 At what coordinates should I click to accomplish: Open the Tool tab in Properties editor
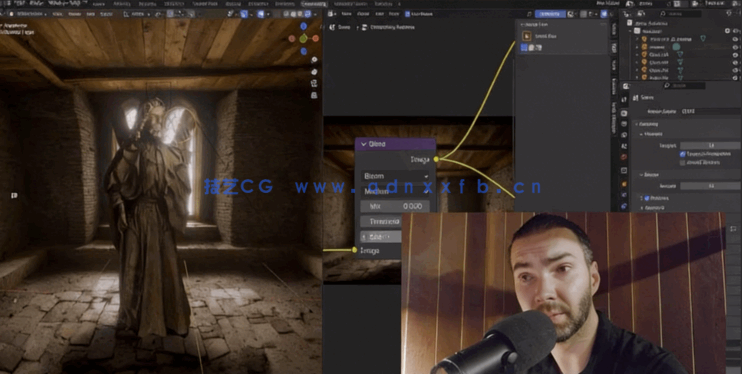(x=624, y=99)
